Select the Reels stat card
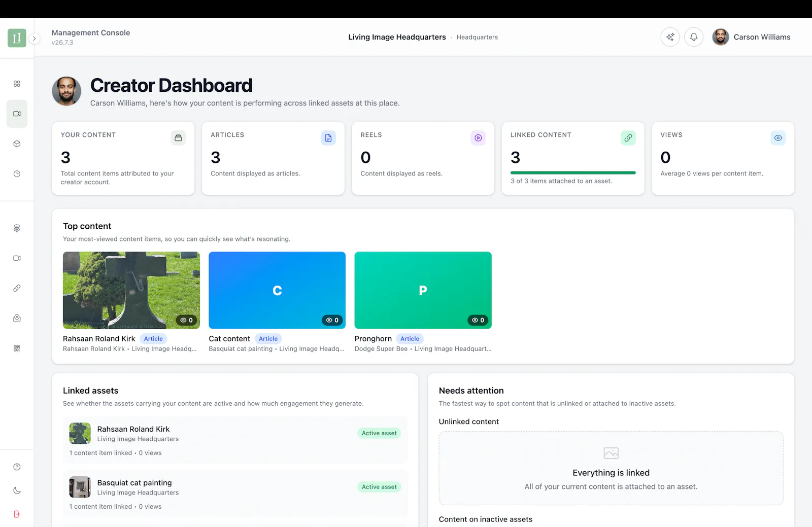The image size is (812, 527). pyautogui.click(x=423, y=158)
